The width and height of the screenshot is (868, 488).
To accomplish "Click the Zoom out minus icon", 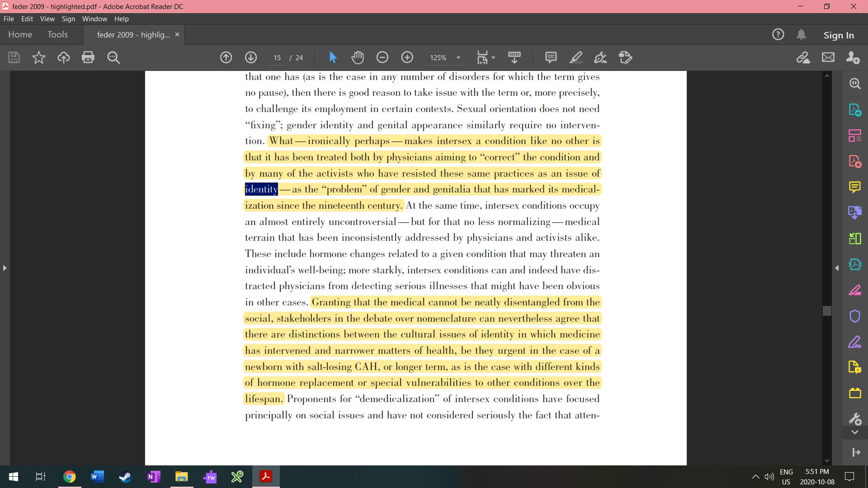I will [x=382, y=57].
